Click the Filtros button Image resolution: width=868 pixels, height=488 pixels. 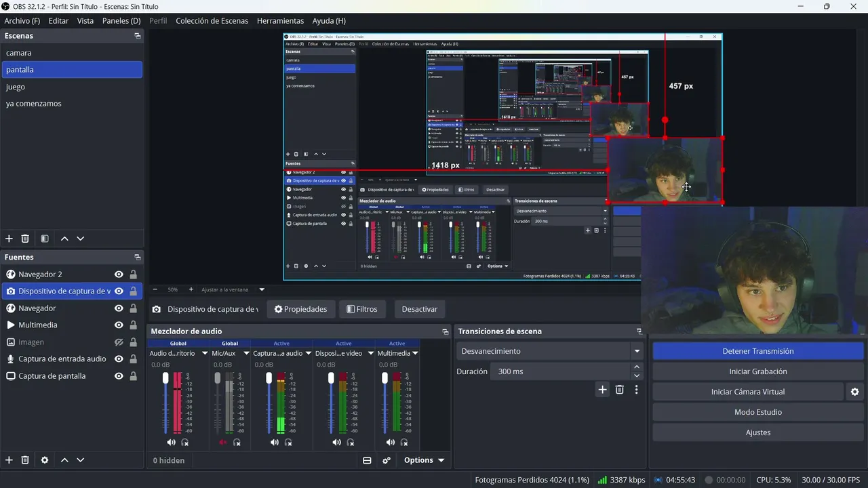click(362, 309)
